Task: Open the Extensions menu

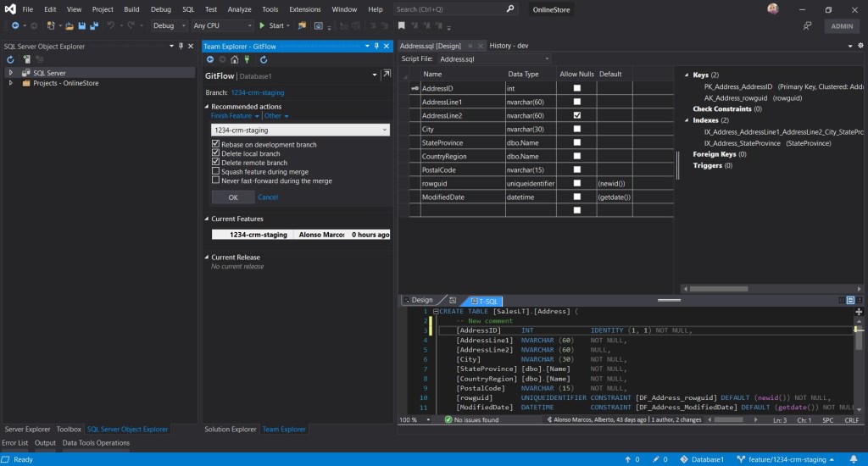Action: (304, 8)
